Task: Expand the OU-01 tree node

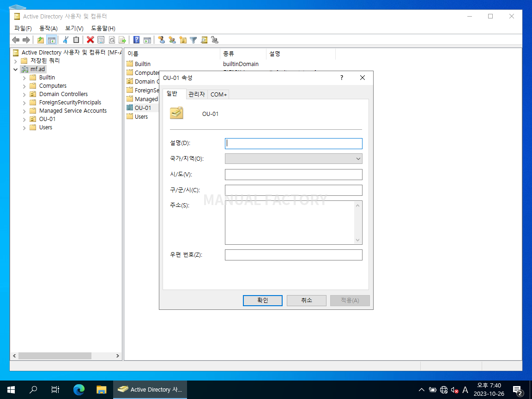Action: coord(24,120)
